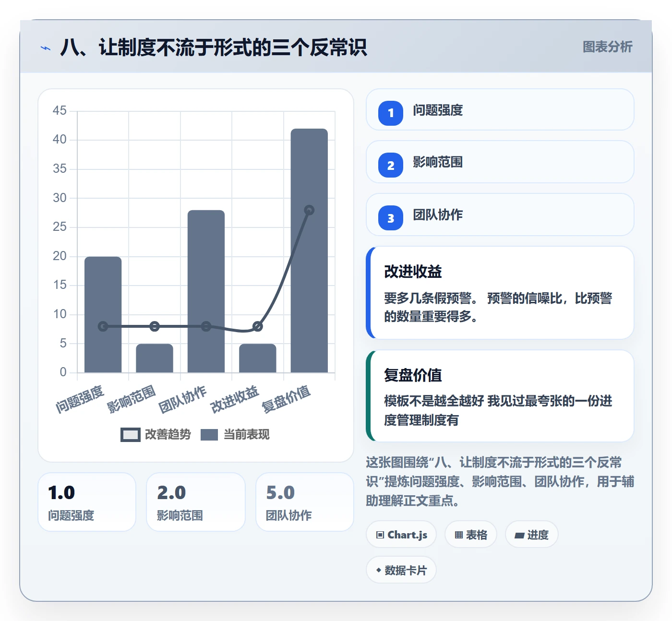The width and height of the screenshot is (672, 621).
Task: Click the y-axis value 45
Action: click(x=60, y=111)
